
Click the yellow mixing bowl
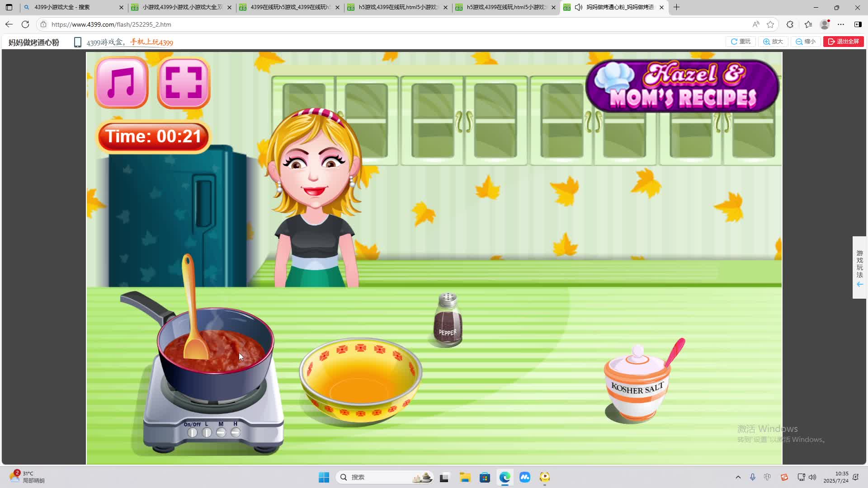coord(360,380)
